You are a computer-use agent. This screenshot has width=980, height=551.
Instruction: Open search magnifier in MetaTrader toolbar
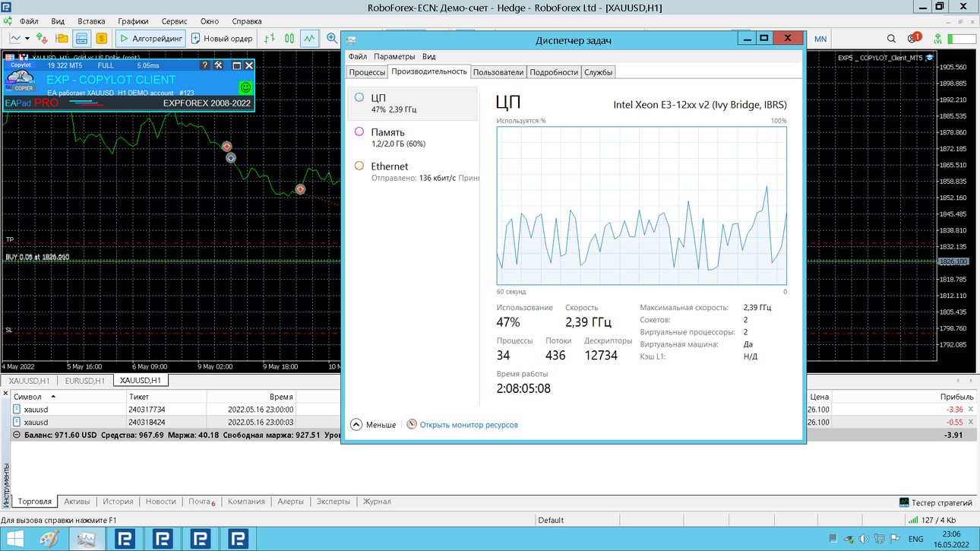[892, 39]
